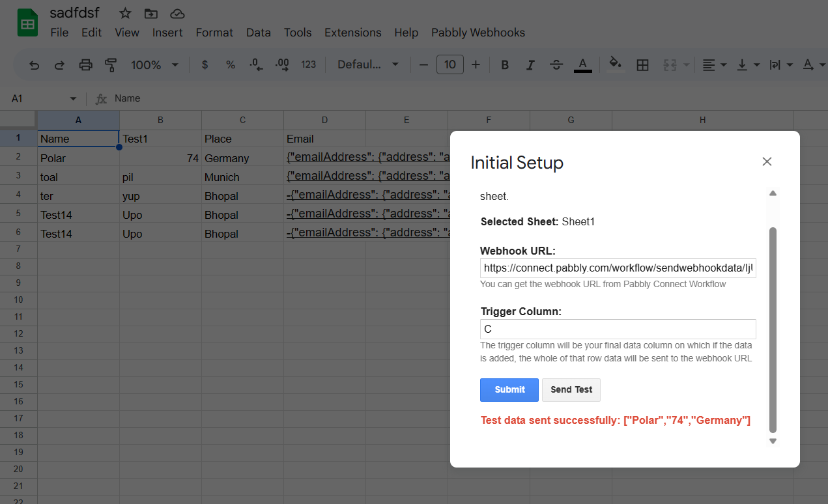Viewport: 828px width, 504px height.
Task: Open the borders tool
Action: click(642, 64)
